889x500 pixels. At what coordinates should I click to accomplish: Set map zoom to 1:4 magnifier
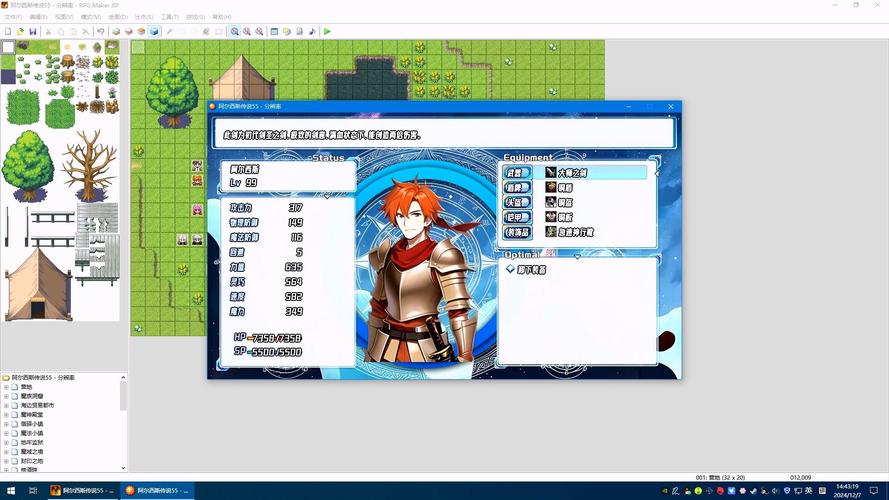259,32
